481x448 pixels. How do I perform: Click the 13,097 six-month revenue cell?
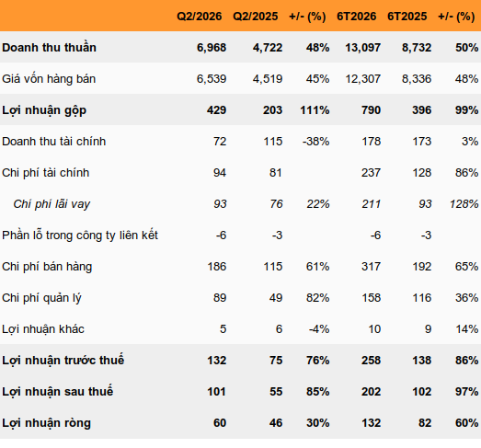363,48
